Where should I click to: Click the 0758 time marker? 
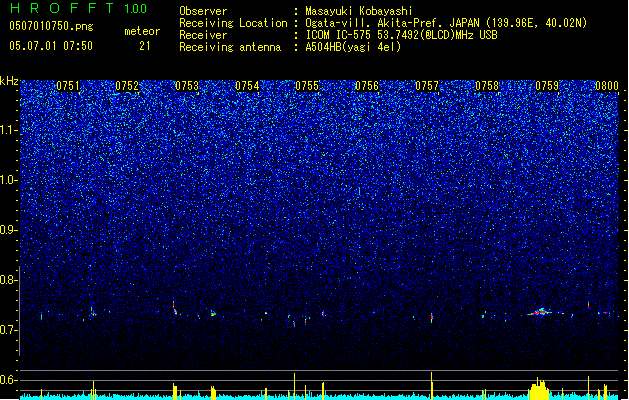(487, 86)
